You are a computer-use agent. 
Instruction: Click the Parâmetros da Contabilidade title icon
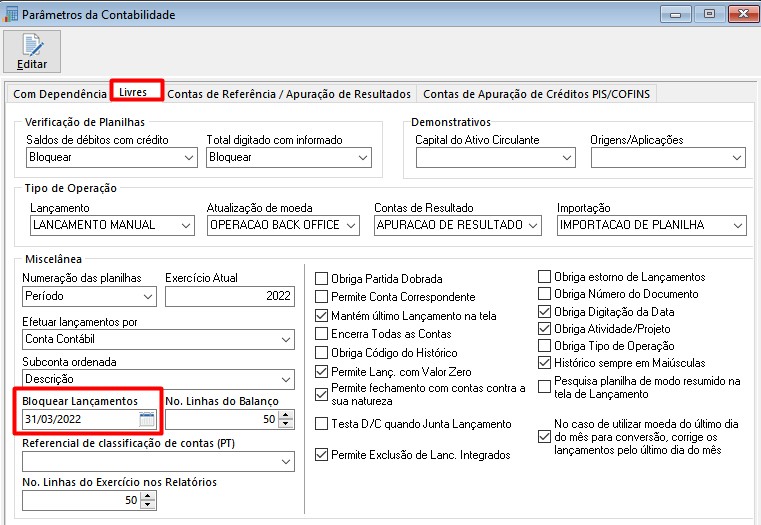pyautogui.click(x=10, y=14)
